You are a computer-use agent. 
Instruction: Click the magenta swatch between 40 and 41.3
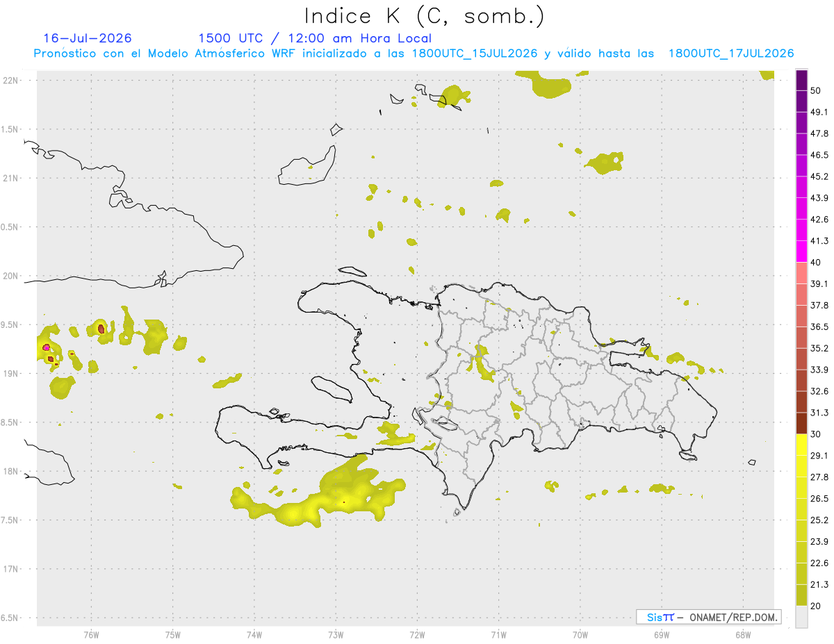point(801,251)
